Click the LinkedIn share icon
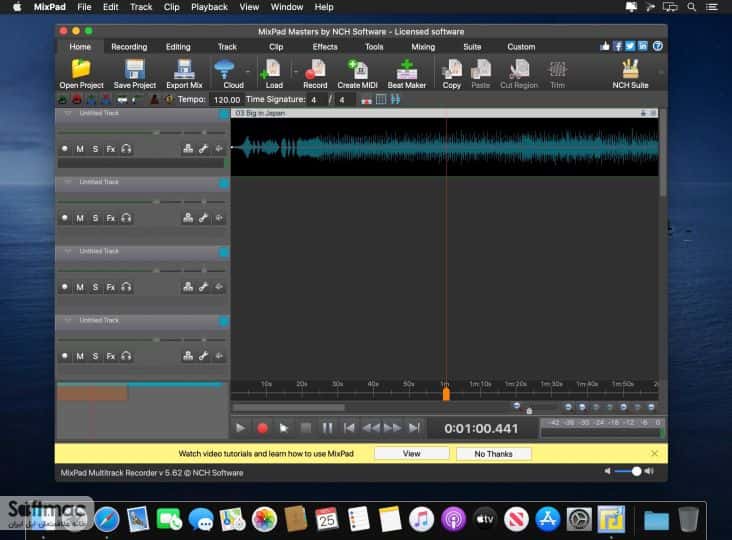 click(643, 46)
